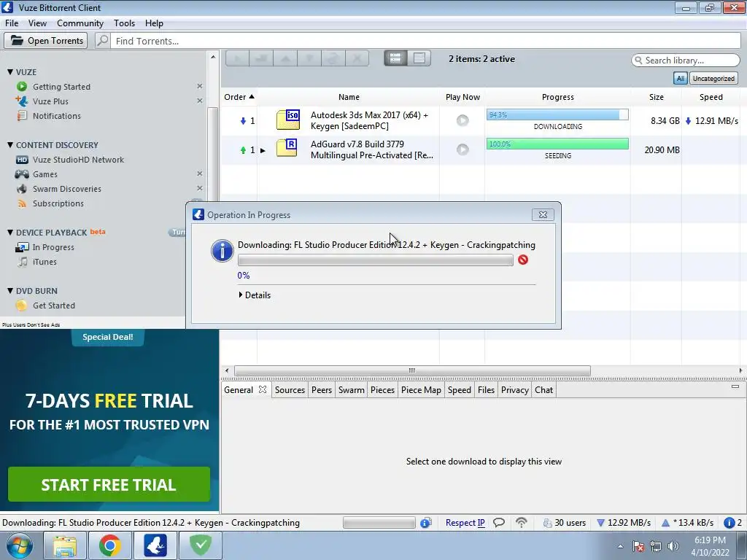Click START FREE TRIAL ad button
This screenshot has width=747, height=560.
109,484
